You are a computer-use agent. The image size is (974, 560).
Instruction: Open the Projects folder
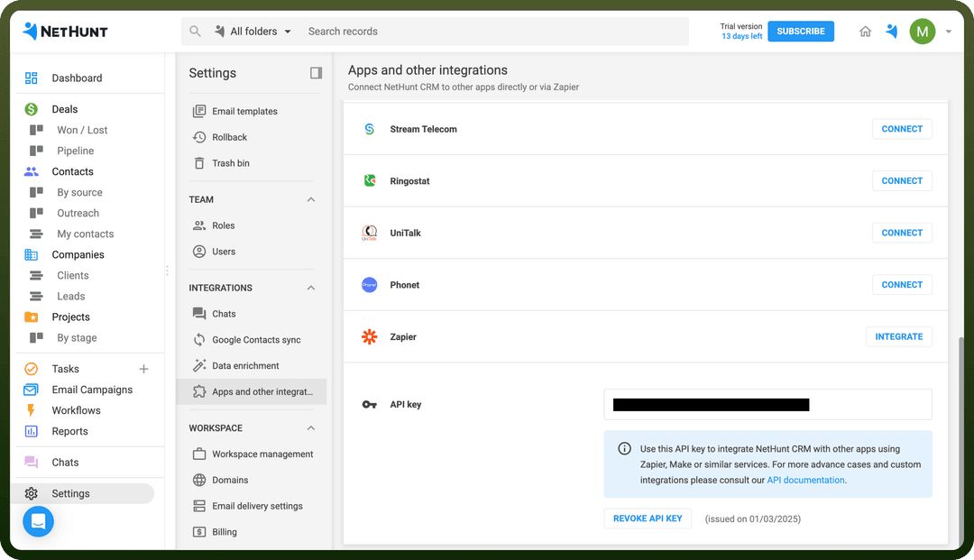point(71,317)
